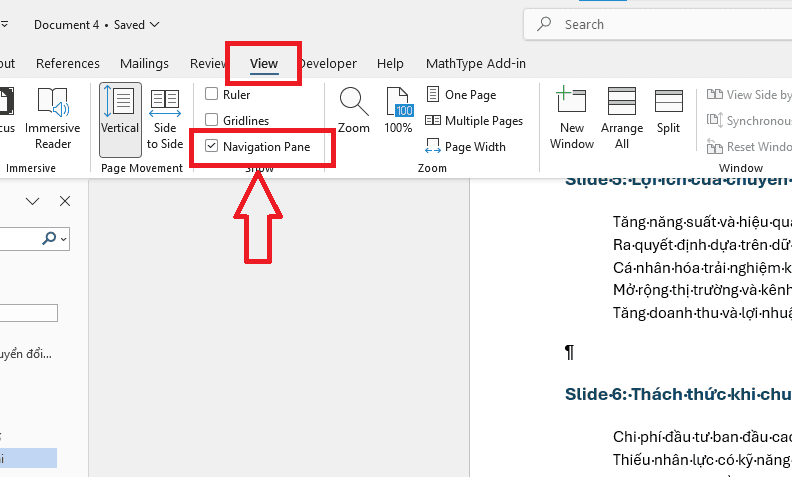Click the search icon in title bar
792x495 pixels.
pos(544,24)
